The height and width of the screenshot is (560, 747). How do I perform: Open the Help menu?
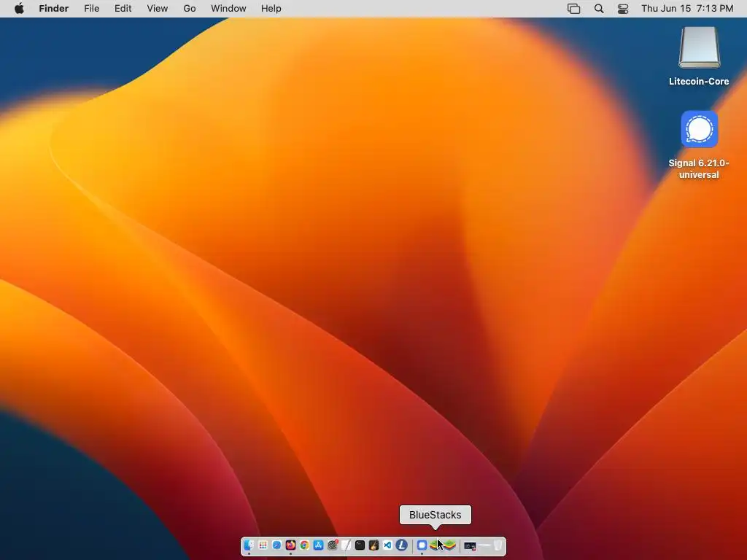(271, 9)
